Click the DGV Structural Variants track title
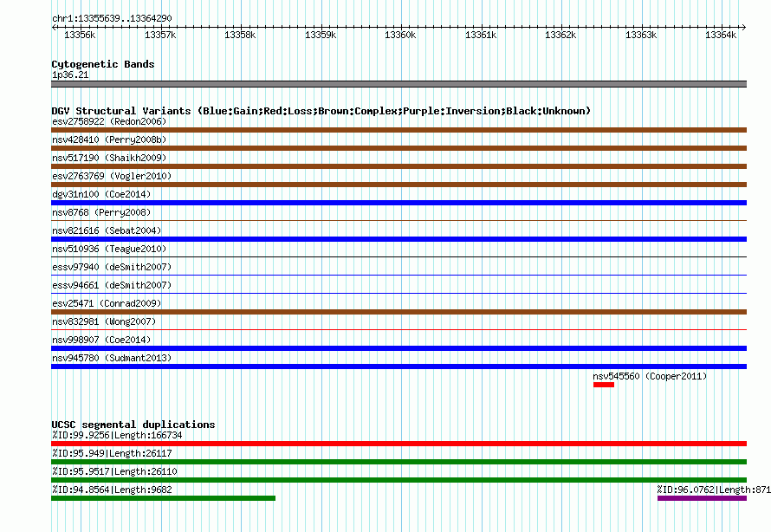 (x=321, y=111)
